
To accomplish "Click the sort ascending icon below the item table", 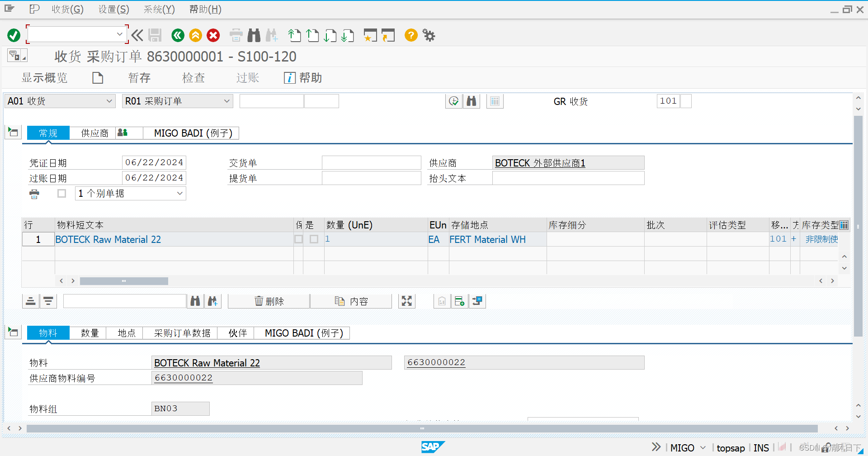I will point(31,301).
